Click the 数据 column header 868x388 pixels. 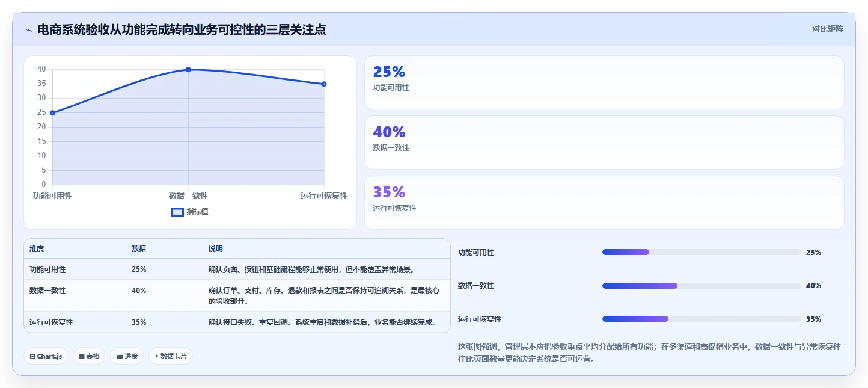click(x=139, y=249)
